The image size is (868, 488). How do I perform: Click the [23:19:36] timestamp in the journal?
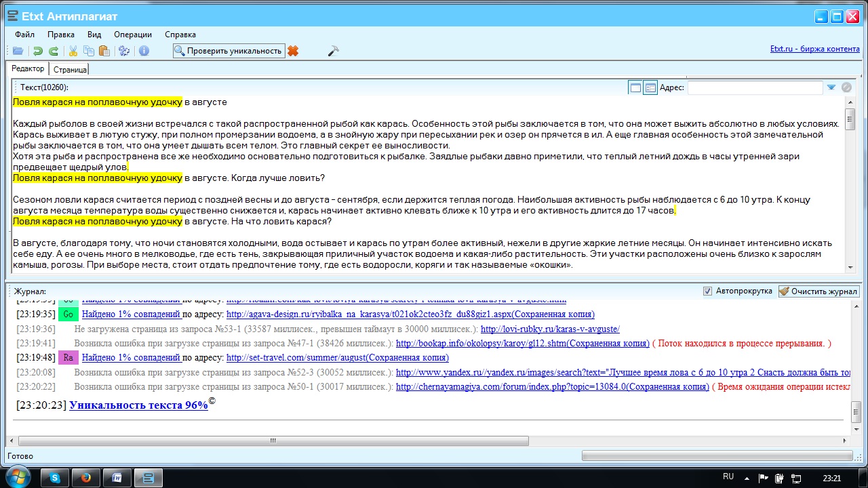(36, 329)
